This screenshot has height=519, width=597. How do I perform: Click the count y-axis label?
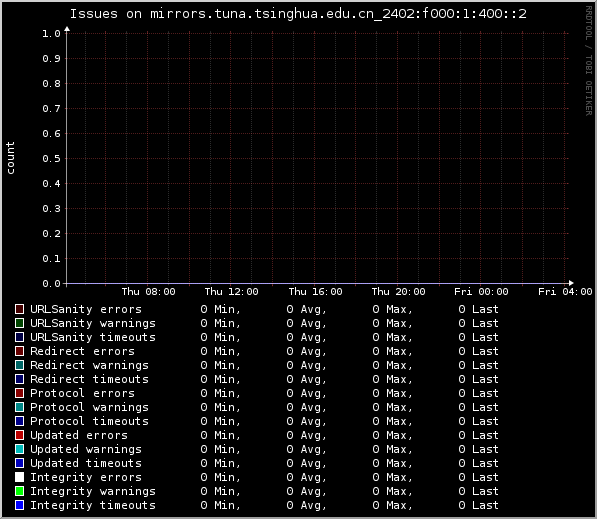pyautogui.click(x=10, y=158)
